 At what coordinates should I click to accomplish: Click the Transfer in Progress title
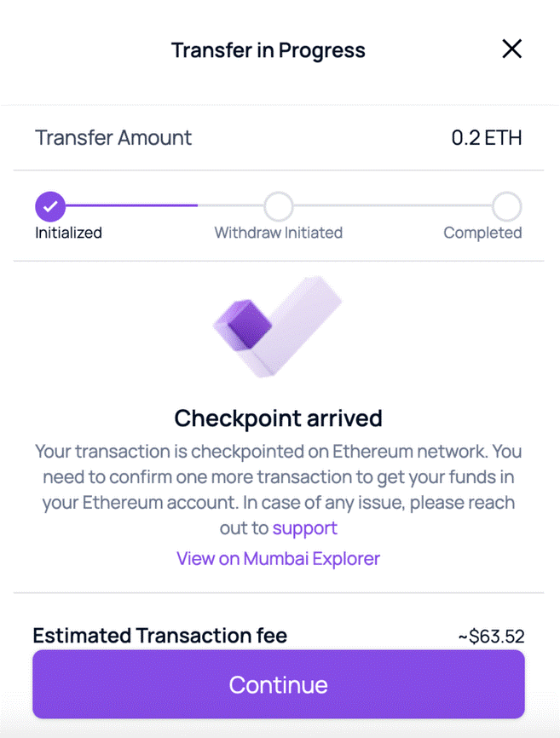[268, 50]
